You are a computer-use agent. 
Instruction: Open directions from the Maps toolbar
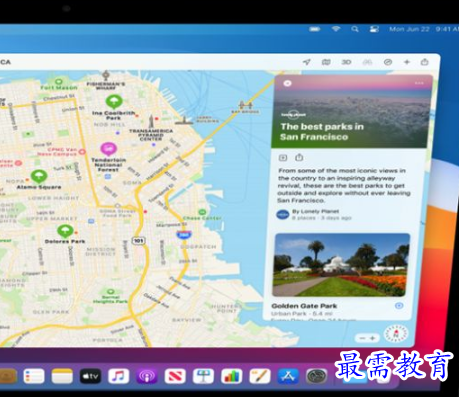388,62
